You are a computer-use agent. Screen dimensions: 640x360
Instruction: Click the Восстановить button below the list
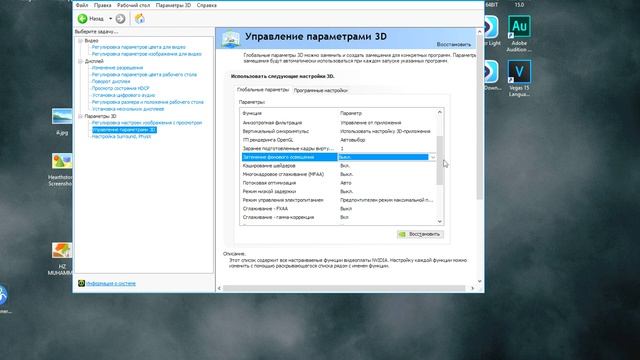420,234
